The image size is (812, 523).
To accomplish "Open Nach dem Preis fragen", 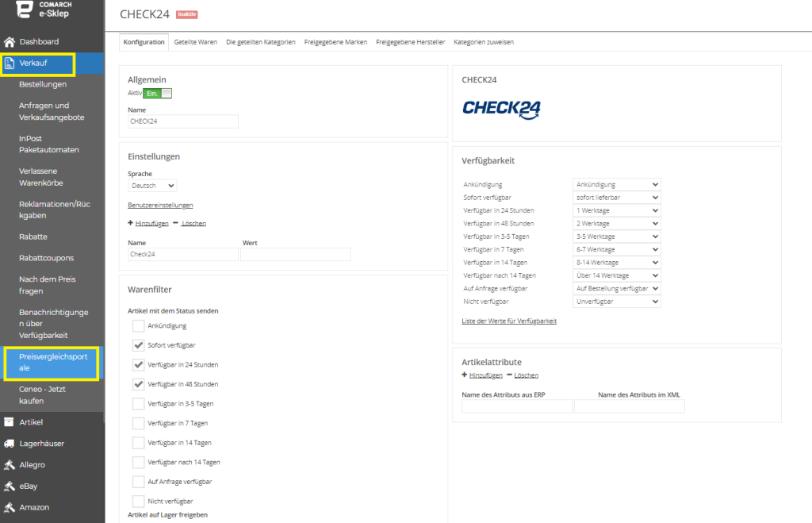I will 48,285.
